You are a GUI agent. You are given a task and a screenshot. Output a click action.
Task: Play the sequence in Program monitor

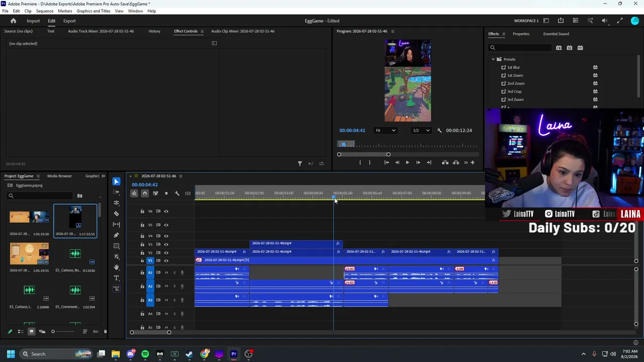click(408, 162)
